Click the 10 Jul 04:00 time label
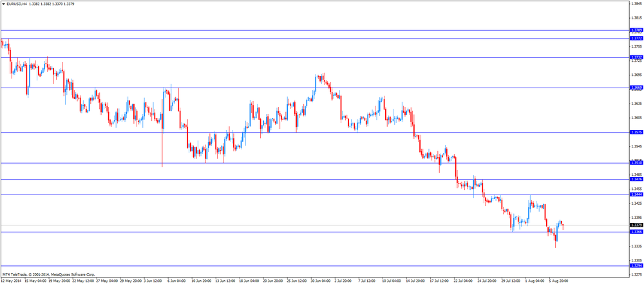The width and height of the screenshot is (644, 284). [x=390, y=281]
